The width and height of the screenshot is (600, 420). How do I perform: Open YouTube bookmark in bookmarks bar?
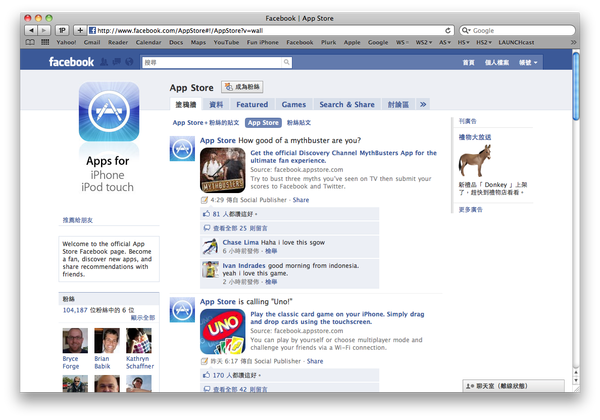pyautogui.click(x=226, y=42)
